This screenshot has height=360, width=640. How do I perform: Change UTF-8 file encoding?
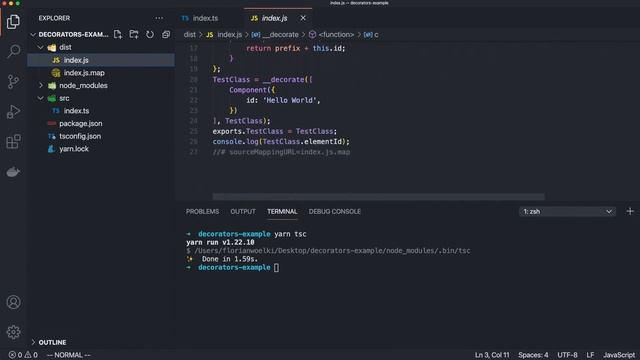click(567, 355)
